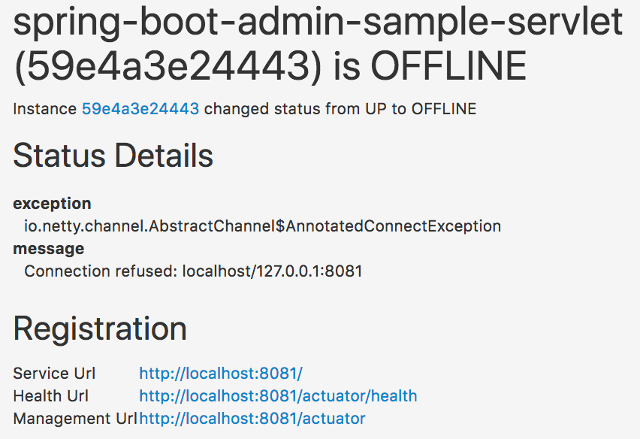Open the instance 59e4a3e24443 link
640x439 pixels.
tap(140, 107)
